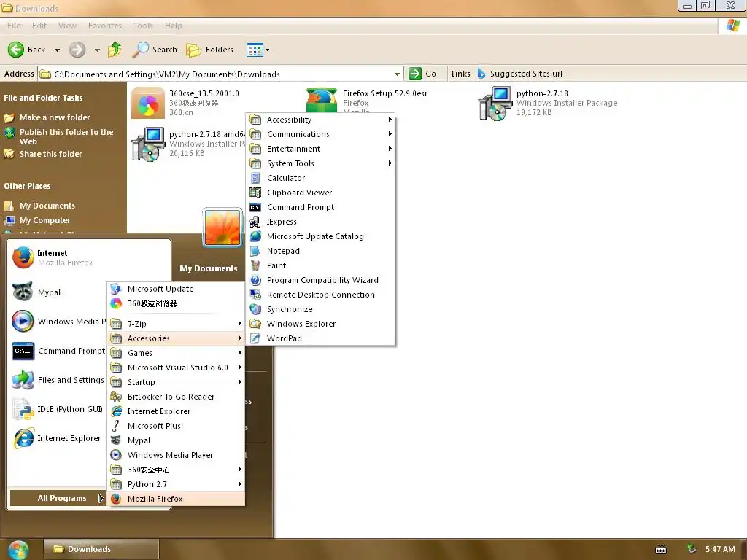Screen dimensions: 747x560
Task: Open the Favorites menu
Action: [x=105, y=26]
